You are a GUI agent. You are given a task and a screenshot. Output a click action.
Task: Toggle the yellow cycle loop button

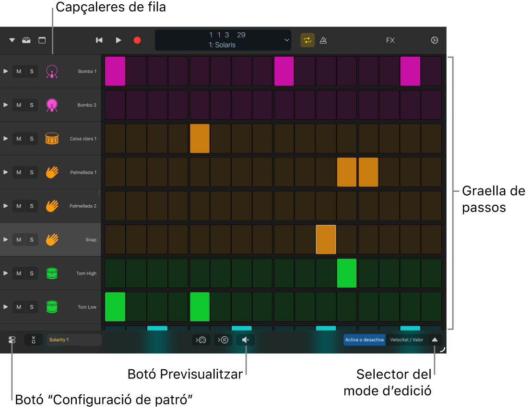307,40
